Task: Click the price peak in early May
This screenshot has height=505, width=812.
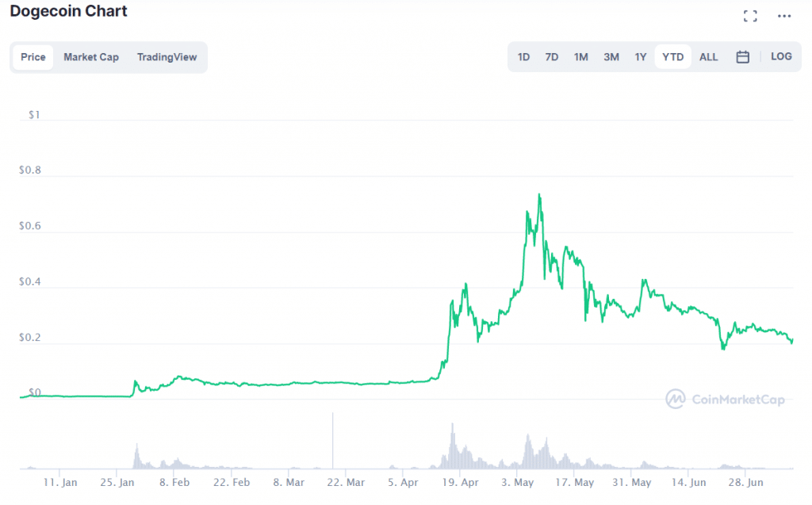Action: 539,195
